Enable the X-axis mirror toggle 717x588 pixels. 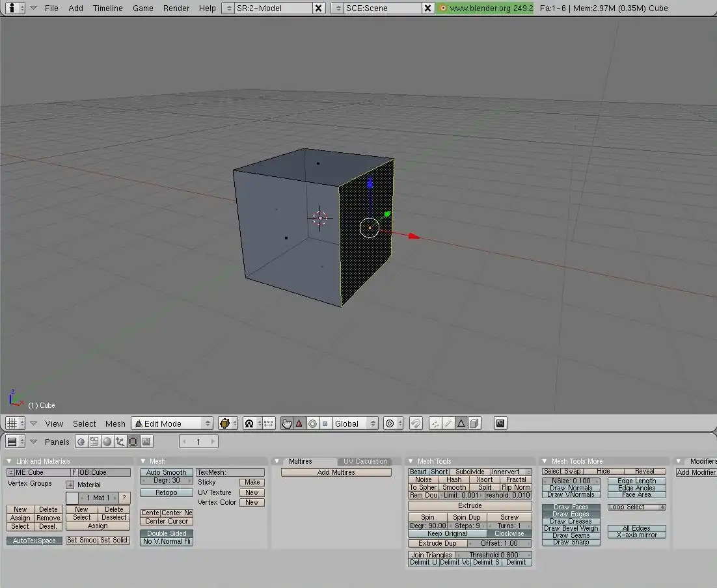636,535
